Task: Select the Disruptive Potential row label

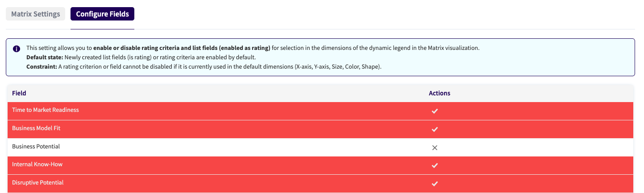Action: pos(38,182)
